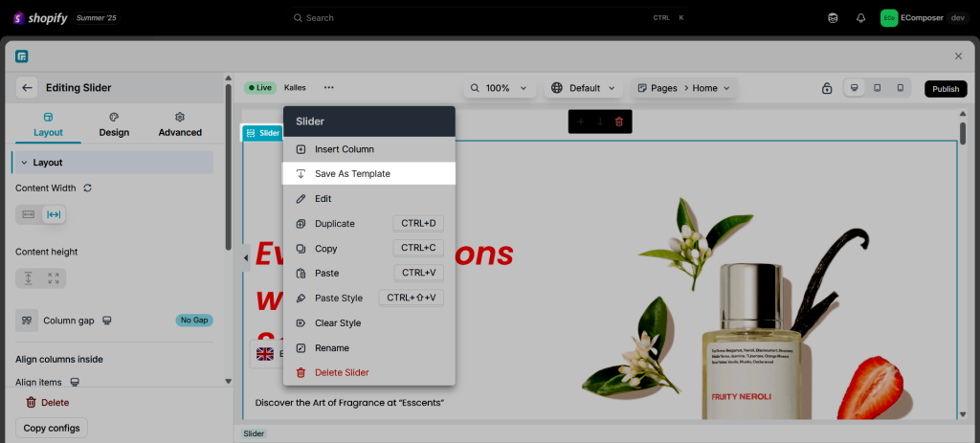Choose Paste Style in context menu
980x443 pixels.
[x=369, y=298]
